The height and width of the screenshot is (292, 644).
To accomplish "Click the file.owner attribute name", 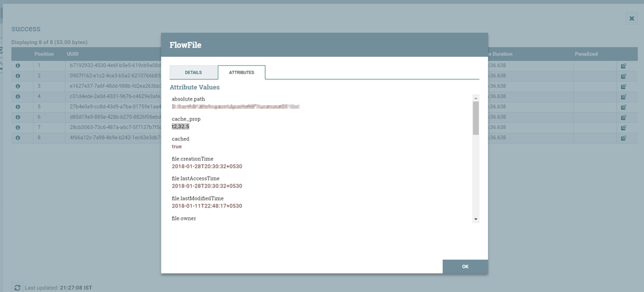I will click(x=184, y=219).
